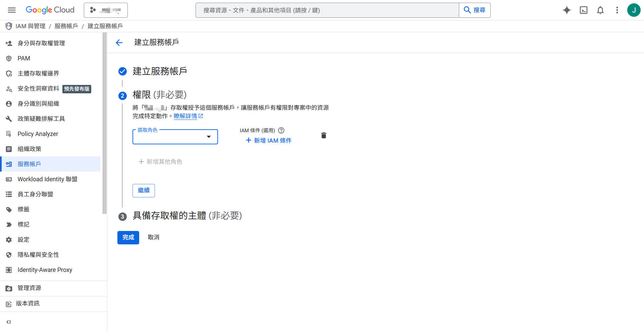Open the notifications bell

pyautogui.click(x=600, y=10)
